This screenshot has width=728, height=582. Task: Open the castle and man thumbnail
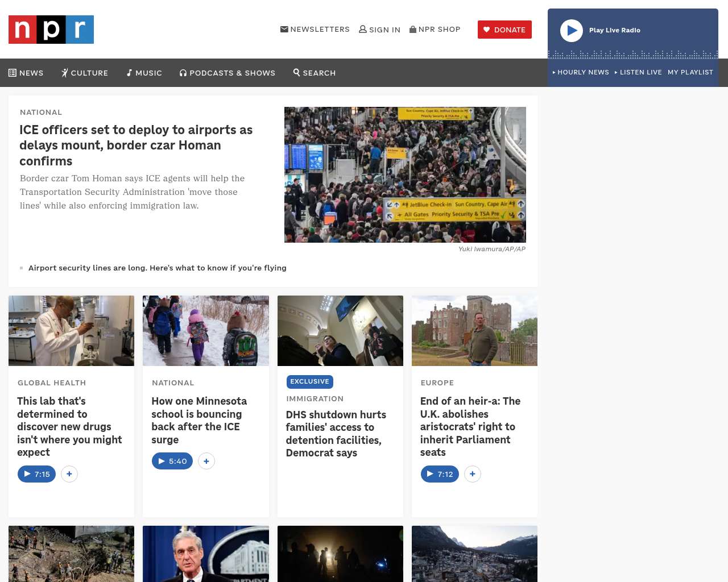[474, 331]
